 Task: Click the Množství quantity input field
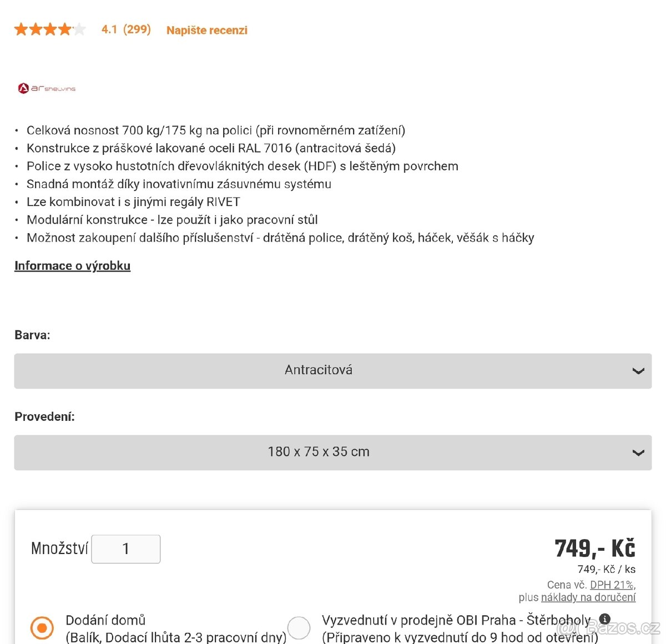126,549
